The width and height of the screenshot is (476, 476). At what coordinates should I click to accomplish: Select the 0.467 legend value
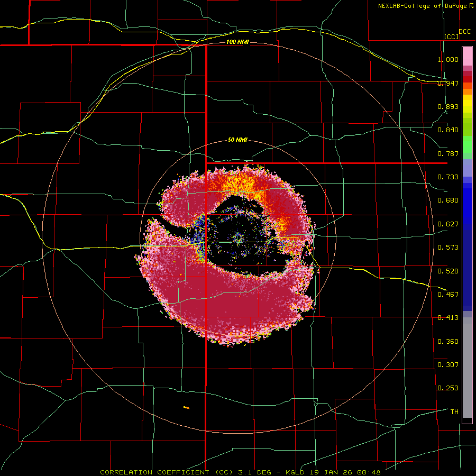click(448, 294)
